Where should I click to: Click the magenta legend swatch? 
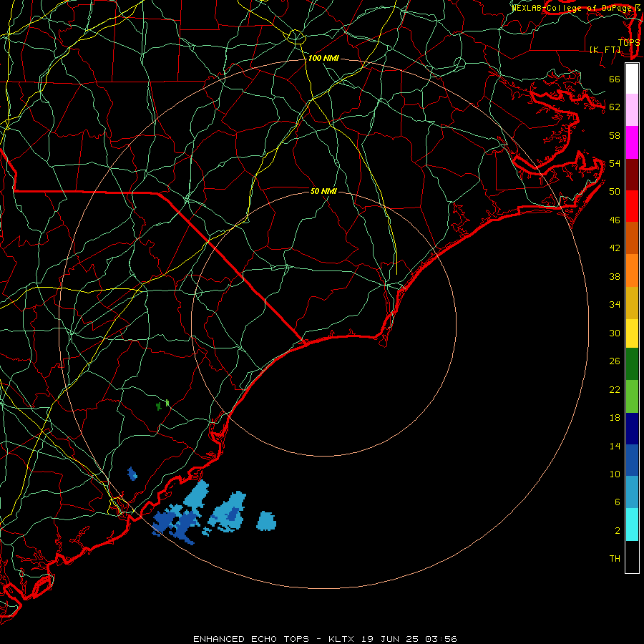[632, 142]
